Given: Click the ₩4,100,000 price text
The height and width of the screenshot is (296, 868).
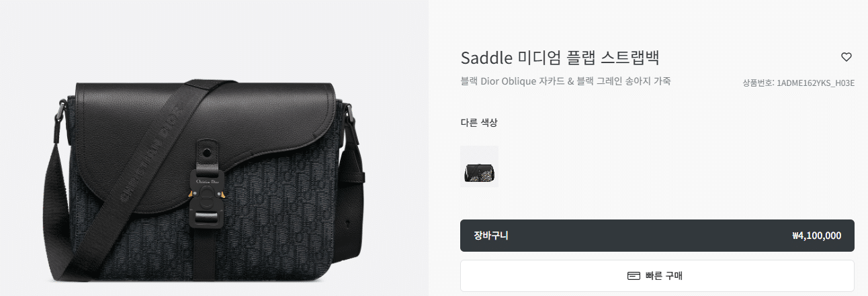Looking at the screenshot, I should point(816,236).
